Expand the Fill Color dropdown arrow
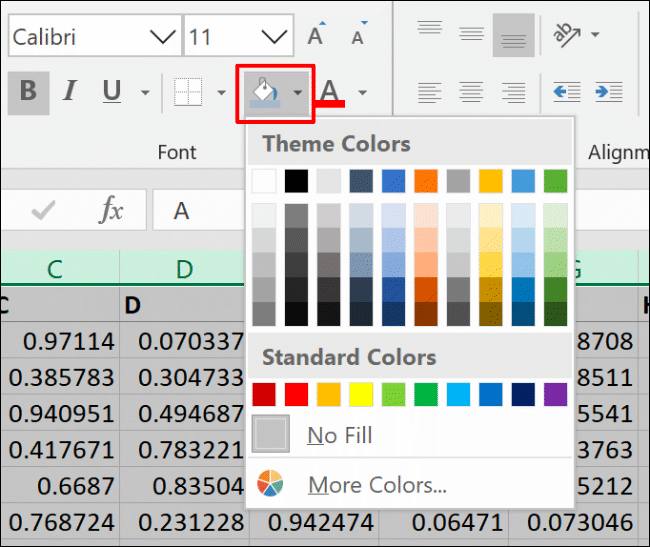Image resolution: width=650 pixels, height=547 pixels. point(298,93)
